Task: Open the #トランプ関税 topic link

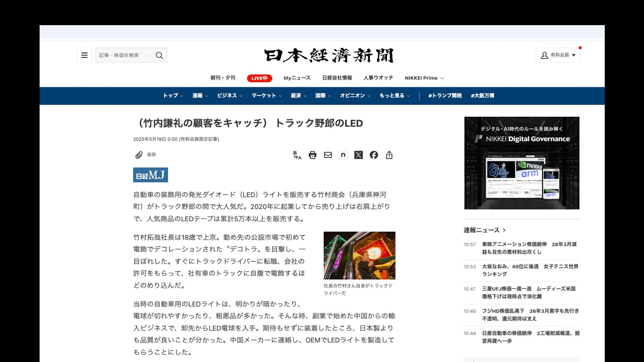Action: tap(445, 96)
